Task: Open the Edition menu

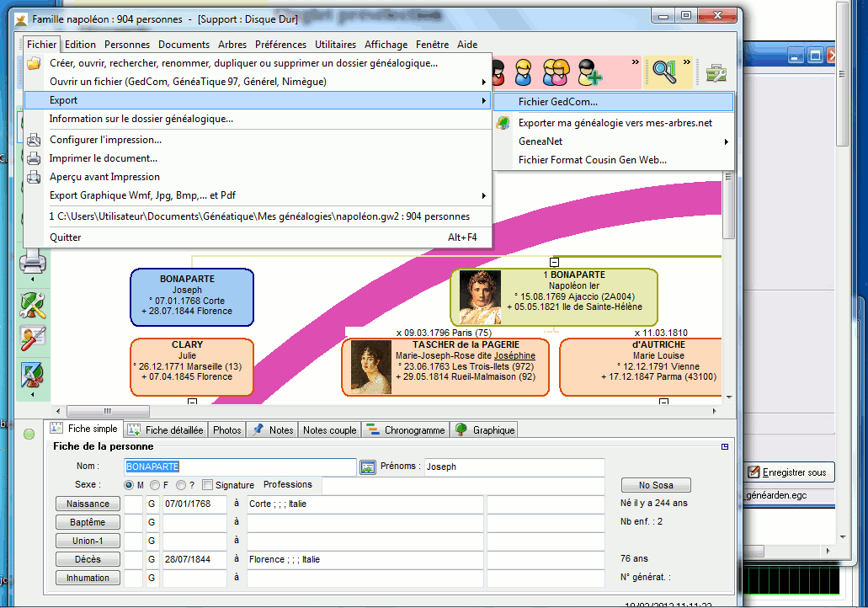Action: pyautogui.click(x=80, y=45)
